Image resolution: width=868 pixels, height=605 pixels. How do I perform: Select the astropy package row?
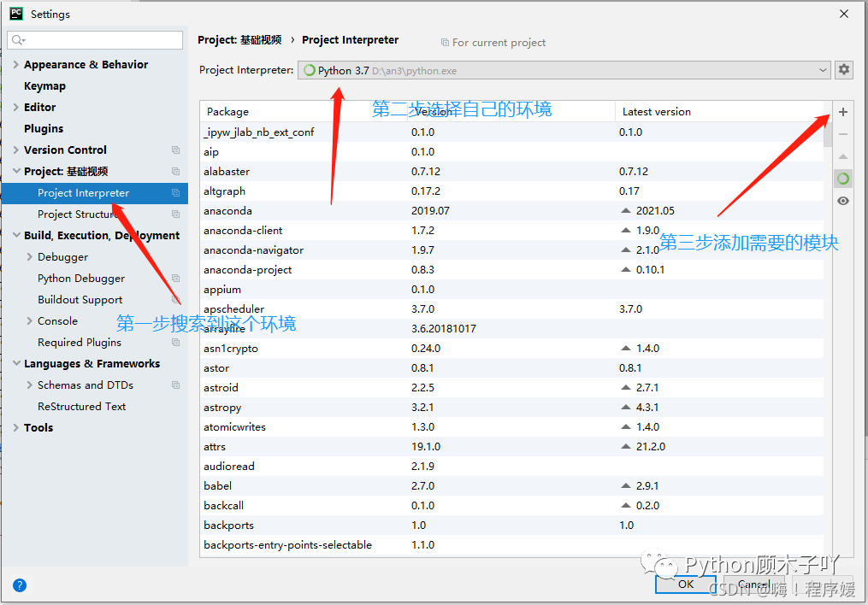click(511, 407)
